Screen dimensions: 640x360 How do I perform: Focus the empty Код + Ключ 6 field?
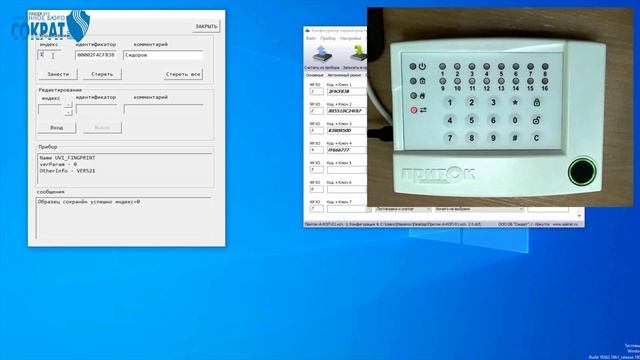pyautogui.click(x=347, y=189)
